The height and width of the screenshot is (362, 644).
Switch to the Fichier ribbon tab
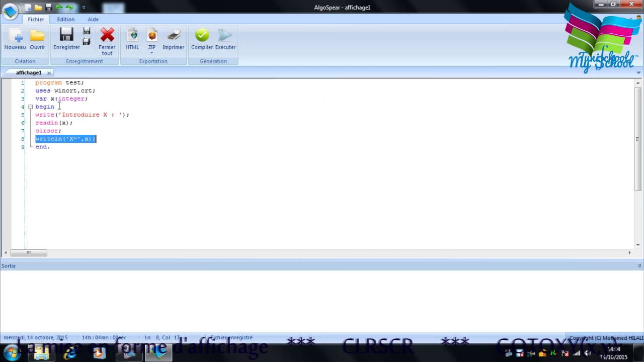coord(36,19)
